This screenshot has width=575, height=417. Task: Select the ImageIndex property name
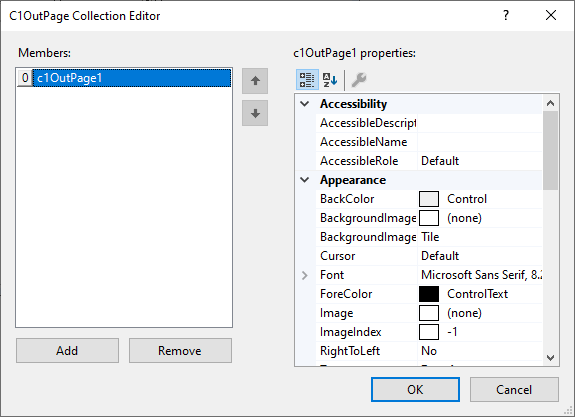351,332
